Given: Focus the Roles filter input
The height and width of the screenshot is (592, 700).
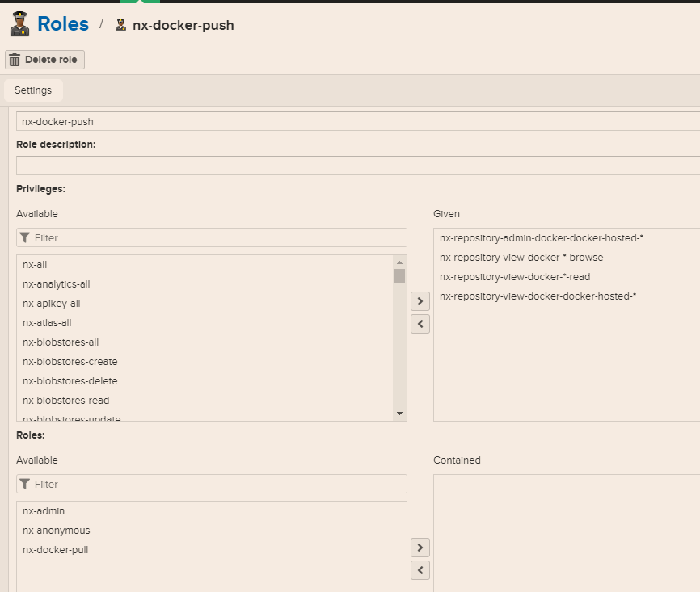Looking at the screenshot, I should coord(218,485).
